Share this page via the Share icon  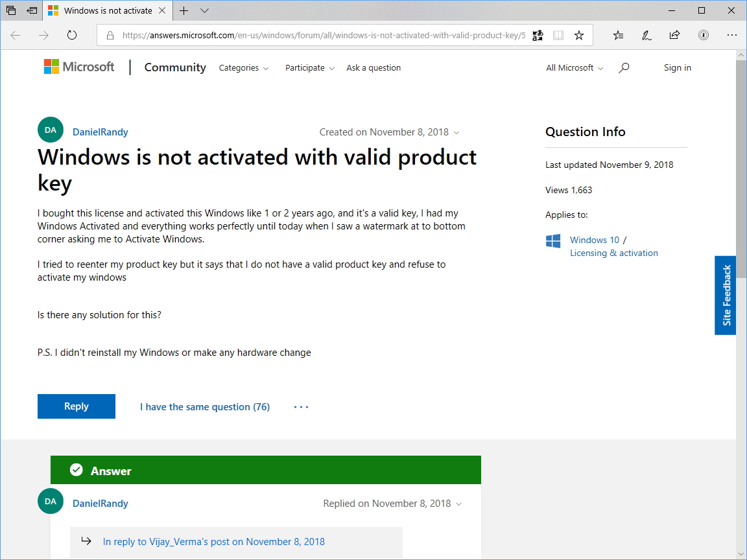(674, 35)
